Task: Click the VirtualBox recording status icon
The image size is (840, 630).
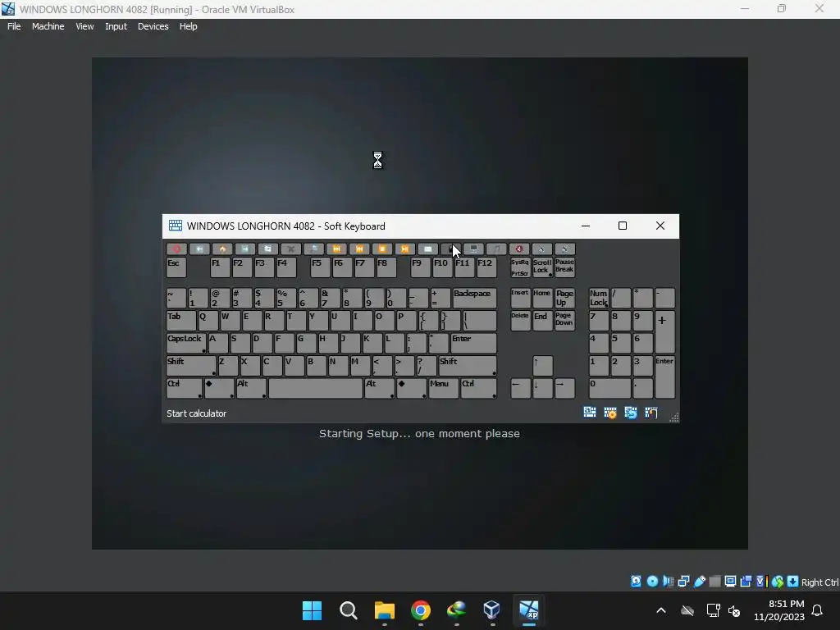Action: (746, 582)
